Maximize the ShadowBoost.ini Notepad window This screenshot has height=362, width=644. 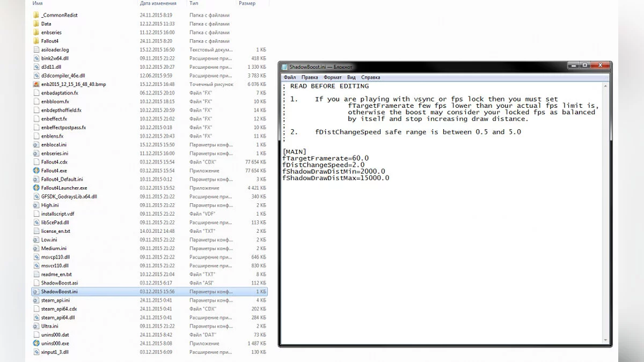pyautogui.click(x=584, y=65)
